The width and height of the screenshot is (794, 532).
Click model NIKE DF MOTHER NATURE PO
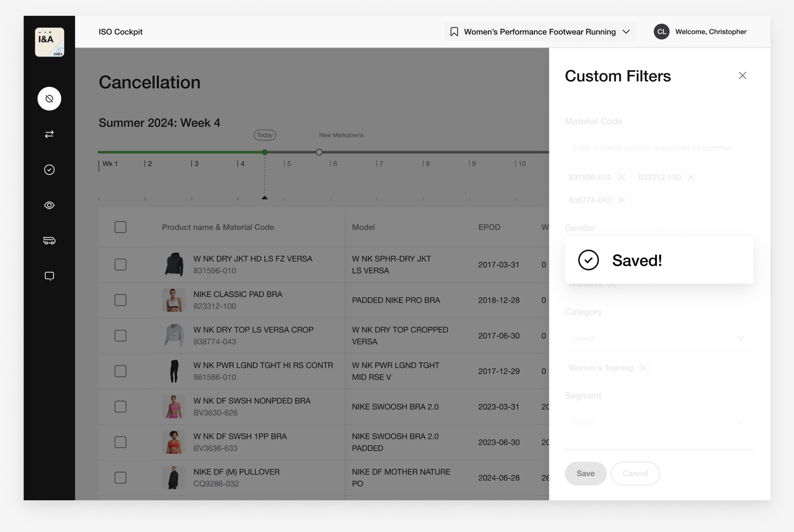(401, 477)
